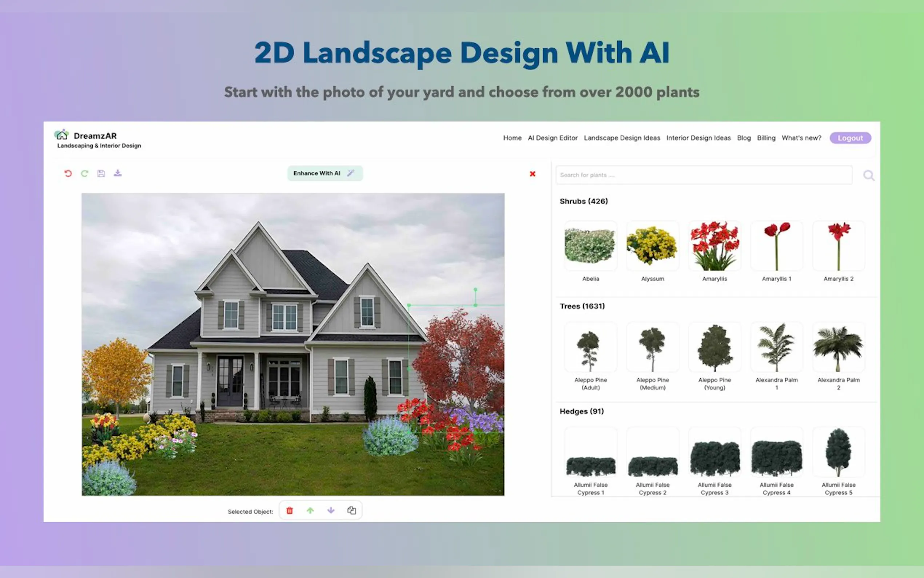Download the design image
This screenshot has height=578, width=924.
[118, 173]
